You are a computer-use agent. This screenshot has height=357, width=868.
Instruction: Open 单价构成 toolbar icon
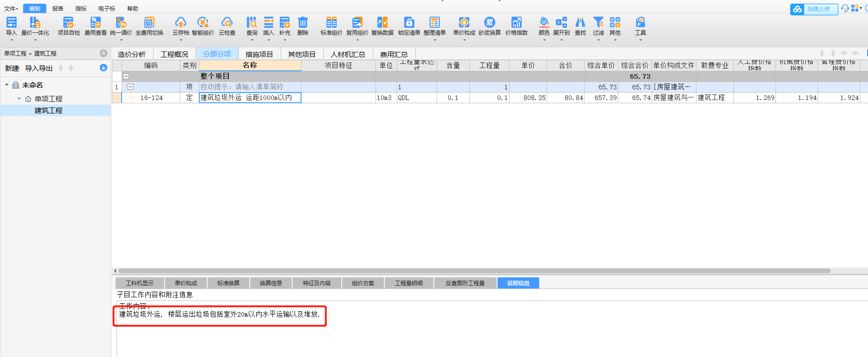464,22
